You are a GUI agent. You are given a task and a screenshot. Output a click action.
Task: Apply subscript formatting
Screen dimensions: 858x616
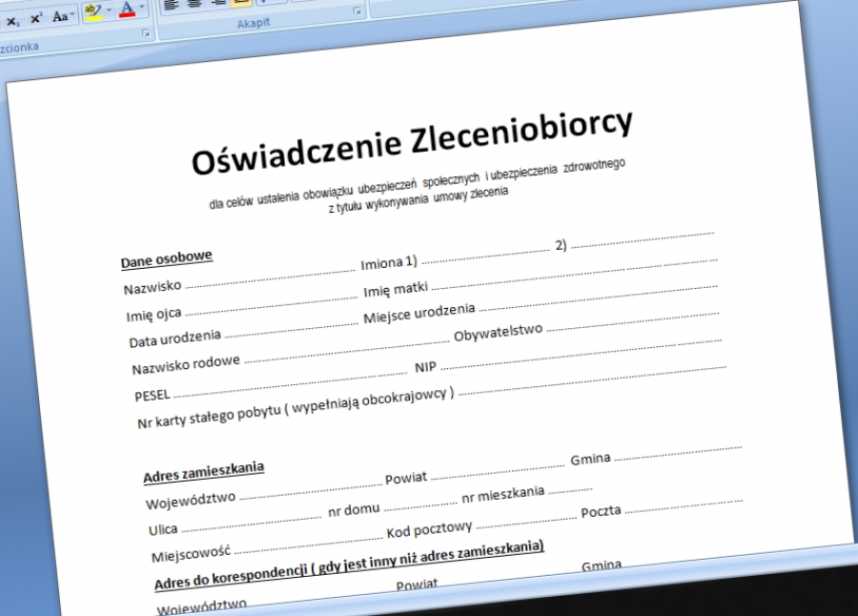point(11,17)
